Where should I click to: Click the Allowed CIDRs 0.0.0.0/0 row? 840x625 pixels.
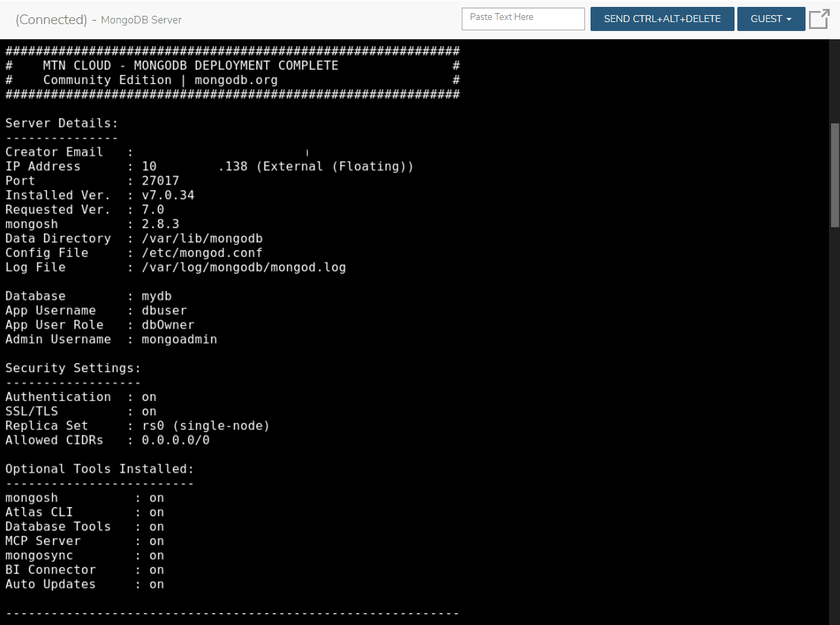click(x=107, y=441)
